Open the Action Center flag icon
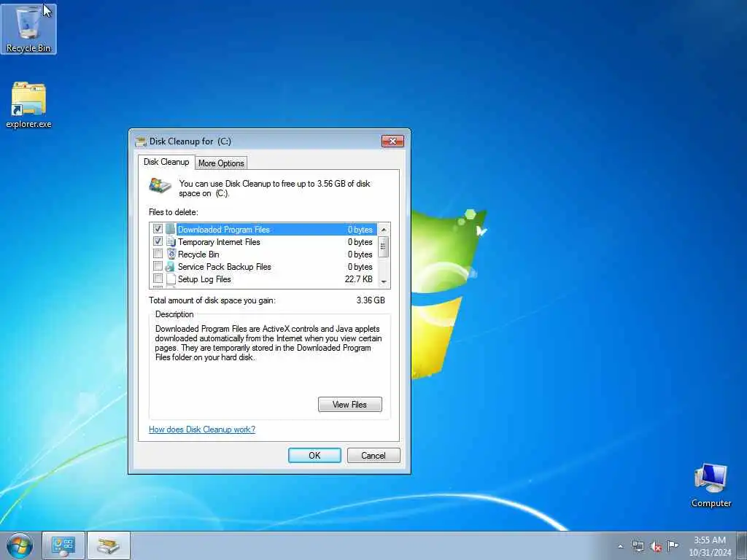This screenshot has width=747, height=560. click(x=673, y=545)
